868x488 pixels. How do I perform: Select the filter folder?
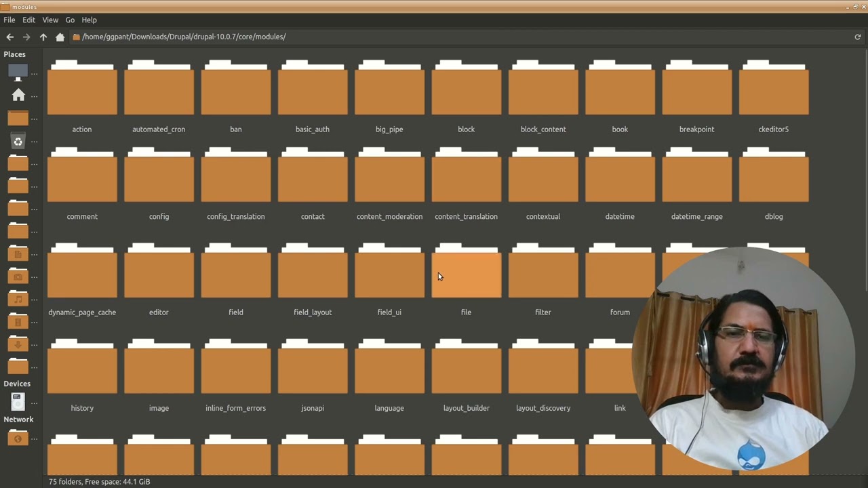pos(543,271)
